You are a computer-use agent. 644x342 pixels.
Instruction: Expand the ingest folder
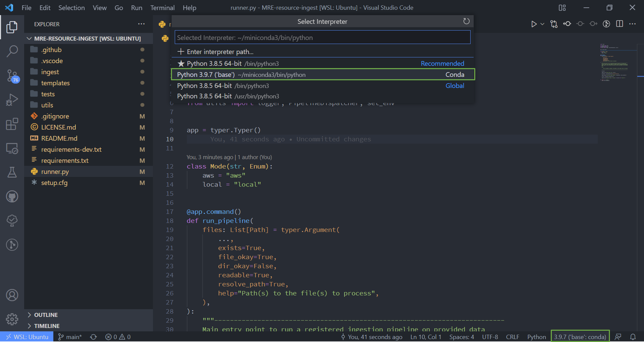click(89, 72)
